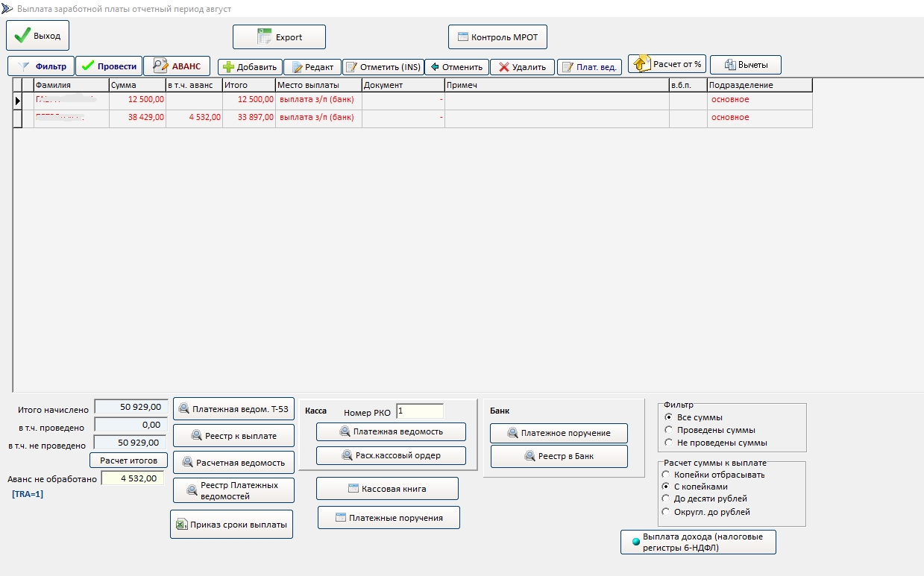The image size is (924, 576).
Task: Open Выплата дохода (налоговые регистры 6-НДФЛ)
Action: [698, 542]
